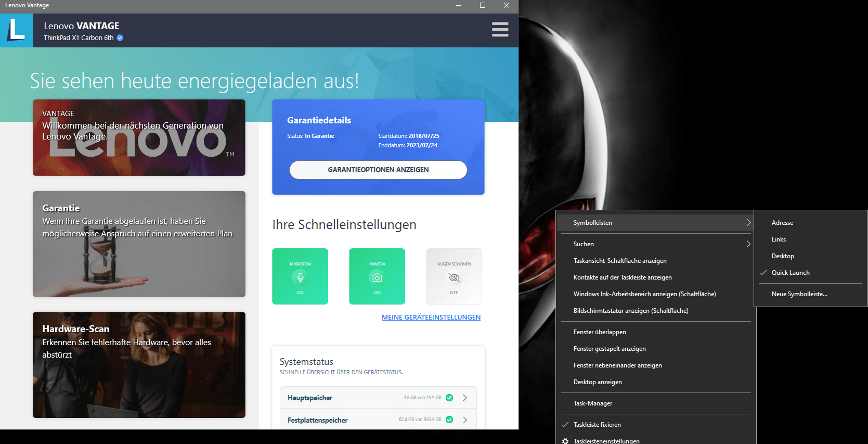
Task: Click the Festplattenspeicher label in Systemstatus
Action: 318,420
